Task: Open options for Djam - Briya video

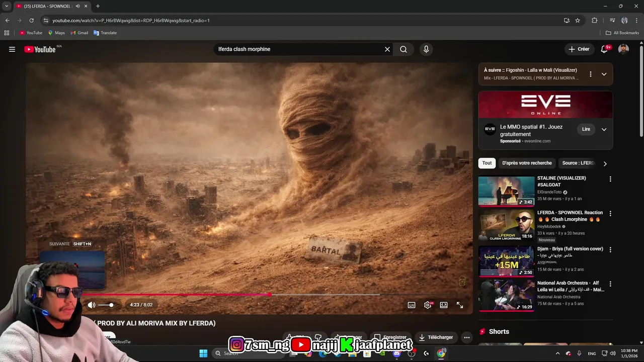Action: click(x=610, y=249)
